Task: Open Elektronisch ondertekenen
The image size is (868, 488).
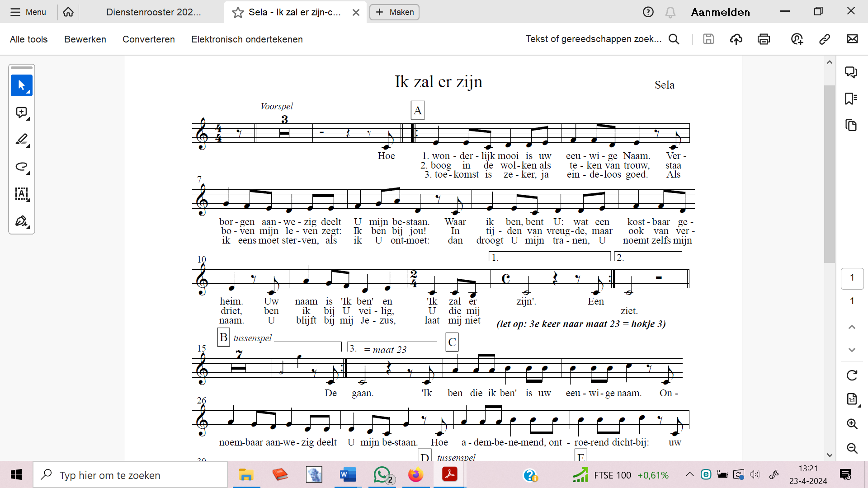Action: (x=247, y=39)
